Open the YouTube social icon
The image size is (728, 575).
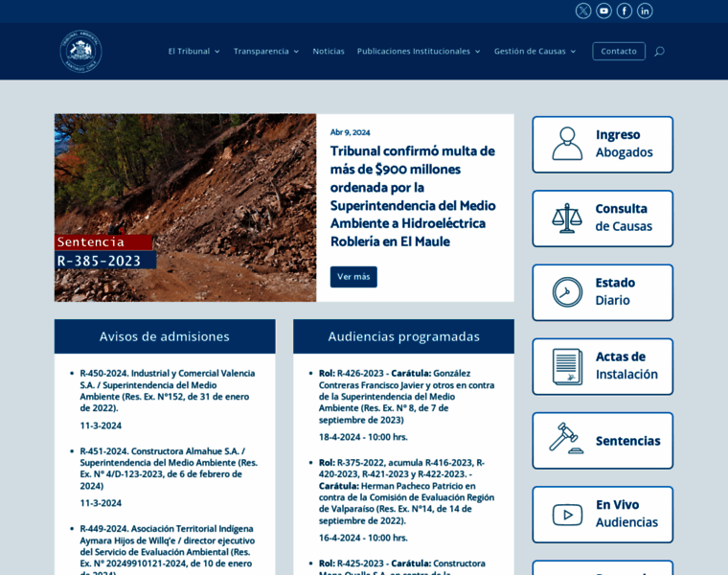(603, 11)
